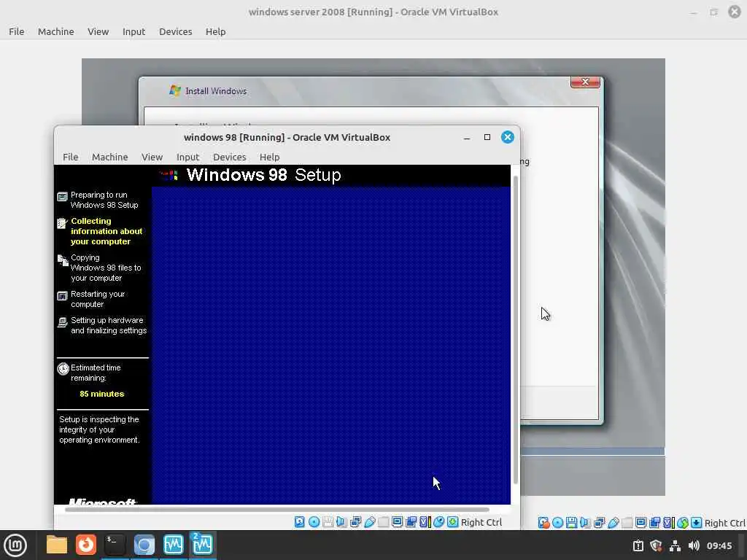
Task: Click keyboard capture indicator in server 2008 status bar
Action: 697,523
